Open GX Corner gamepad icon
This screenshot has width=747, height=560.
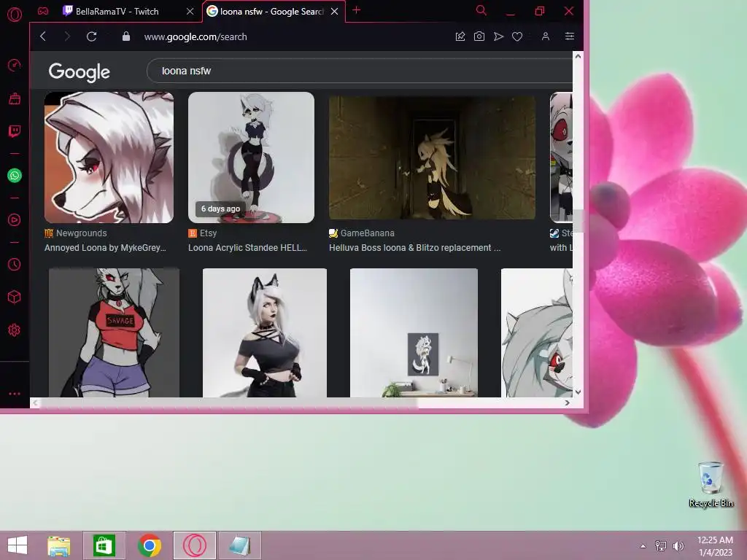pyautogui.click(x=43, y=11)
